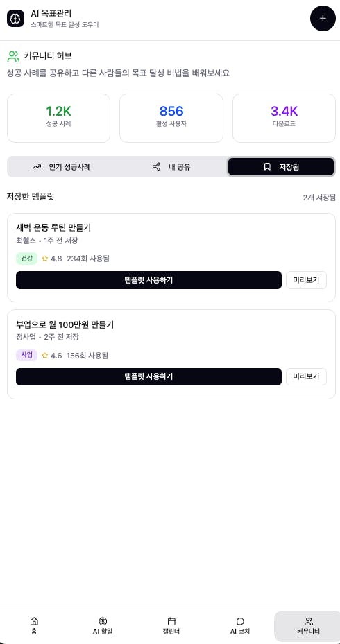340x644 pixels.
Task: Click the 856 활성 사용자 stat card
Action: tap(171, 119)
